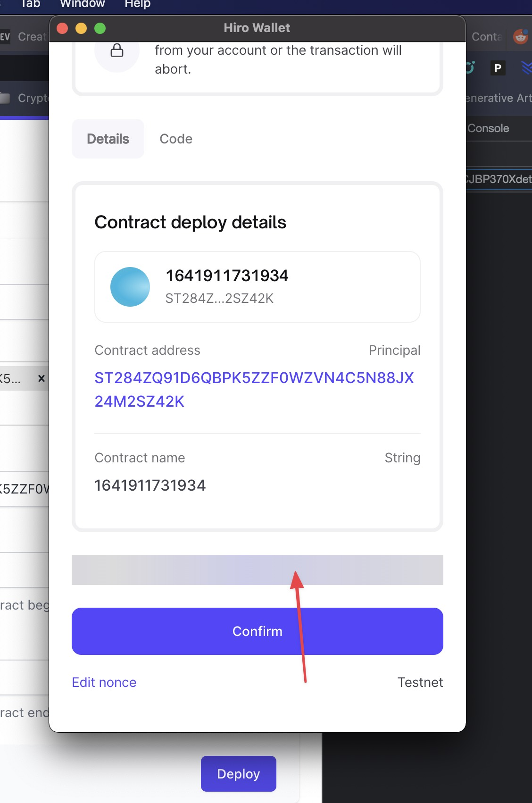This screenshot has width=532, height=803.
Task: Confirm the contract deployment
Action: coord(257,631)
